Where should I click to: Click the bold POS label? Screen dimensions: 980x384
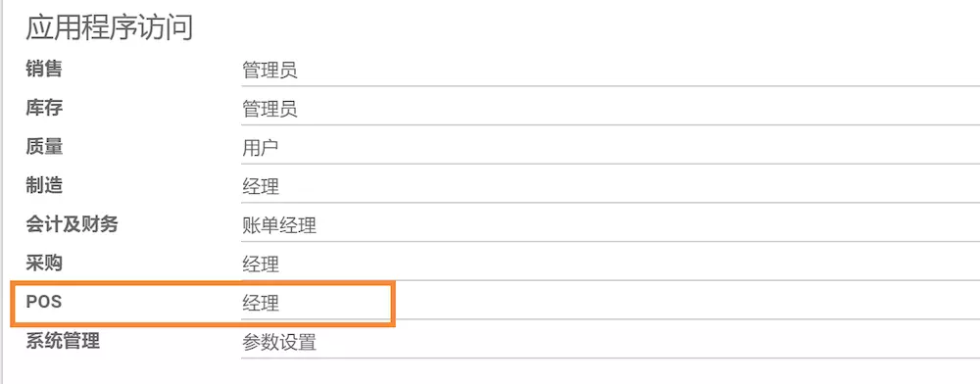point(44,302)
